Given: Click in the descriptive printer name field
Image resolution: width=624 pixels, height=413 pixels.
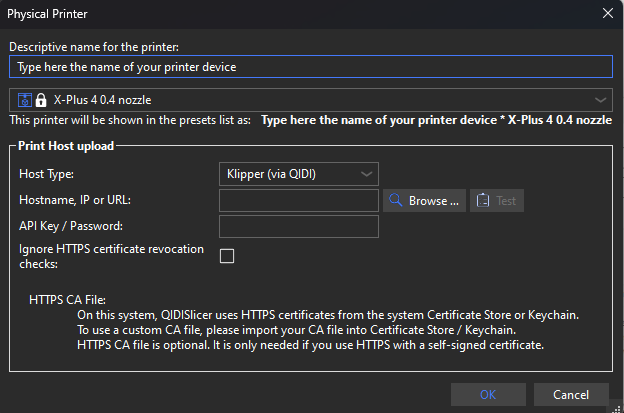Looking at the screenshot, I should tap(310, 67).
